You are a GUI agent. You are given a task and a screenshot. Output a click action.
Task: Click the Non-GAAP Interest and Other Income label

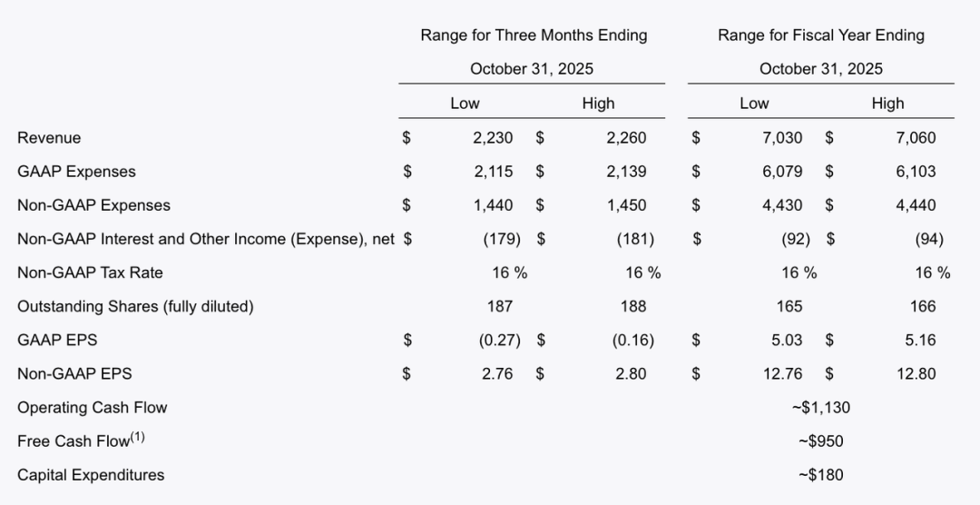(206, 239)
